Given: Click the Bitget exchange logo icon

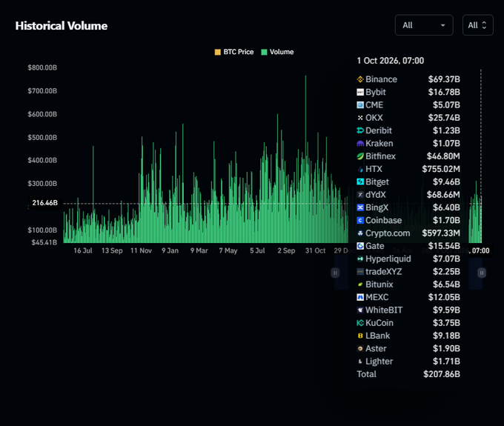Looking at the screenshot, I should tap(360, 182).
